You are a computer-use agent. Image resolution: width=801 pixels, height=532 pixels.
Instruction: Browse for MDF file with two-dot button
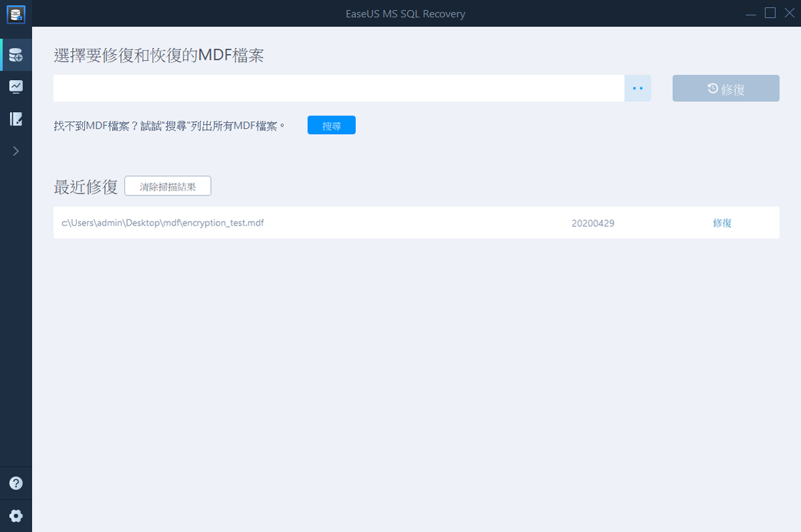click(x=637, y=88)
